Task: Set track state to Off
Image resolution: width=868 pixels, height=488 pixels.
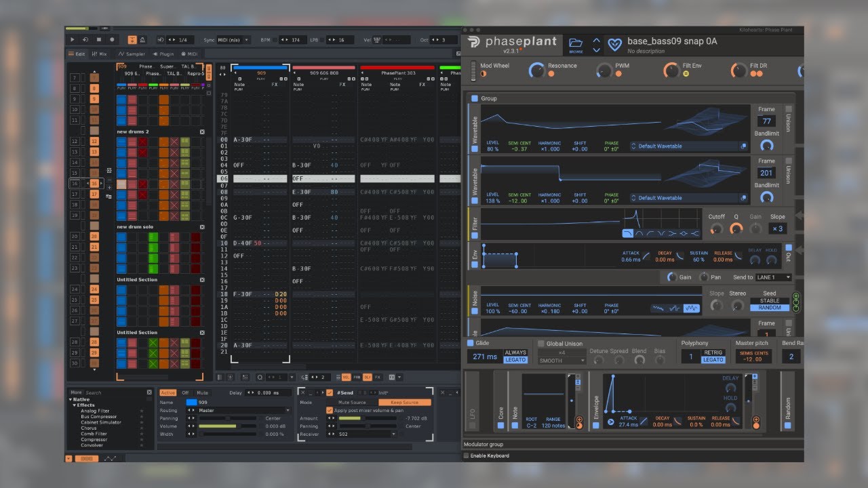Action: pos(185,392)
